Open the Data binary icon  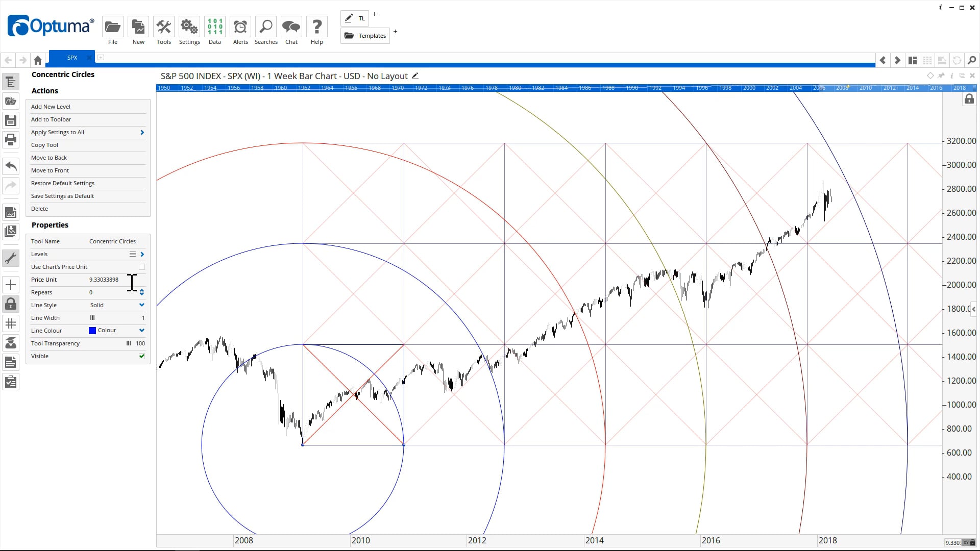click(x=215, y=27)
